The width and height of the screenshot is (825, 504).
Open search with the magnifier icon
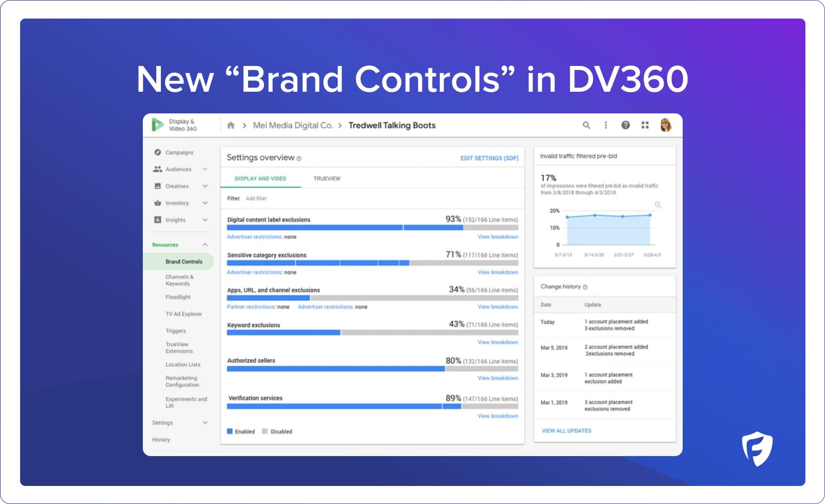click(586, 125)
